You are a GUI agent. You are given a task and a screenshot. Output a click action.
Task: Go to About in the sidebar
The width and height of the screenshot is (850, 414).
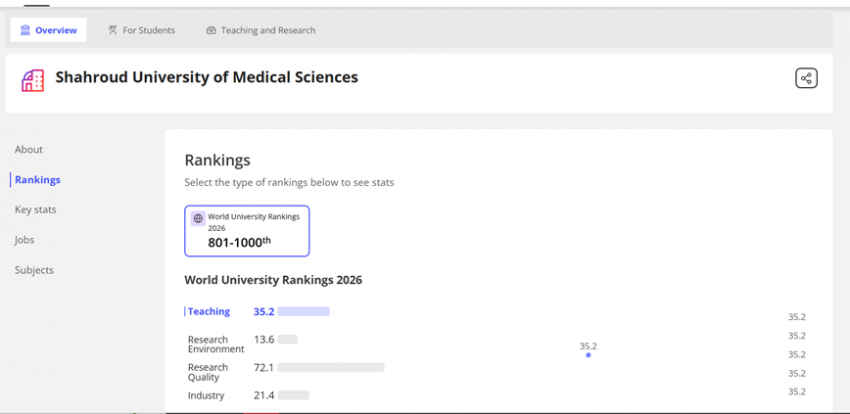click(x=29, y=150)
